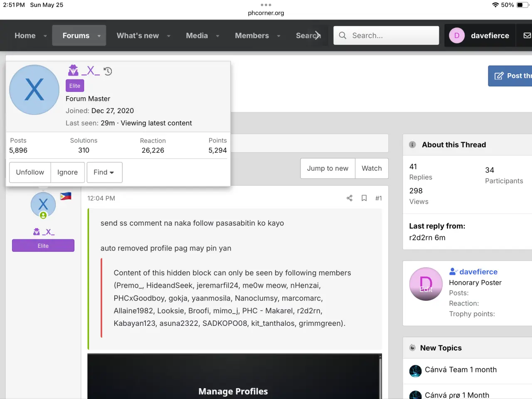The image size is (532, 399).
Task: Open the Members tab
Action: click(252, 36)
